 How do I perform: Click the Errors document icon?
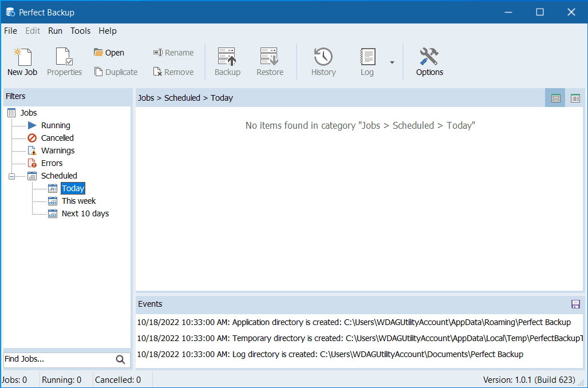coord(32,163)
